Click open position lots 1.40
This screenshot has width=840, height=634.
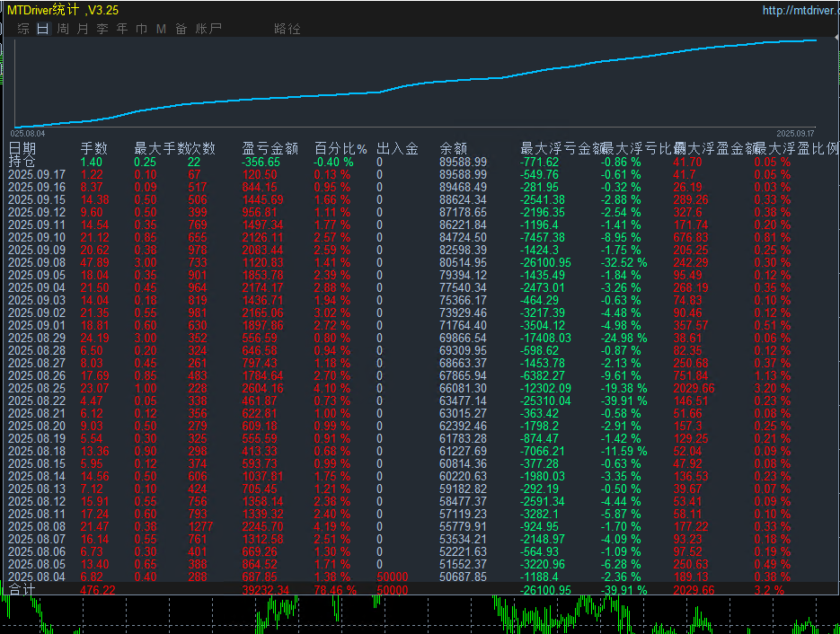point(92,162)
